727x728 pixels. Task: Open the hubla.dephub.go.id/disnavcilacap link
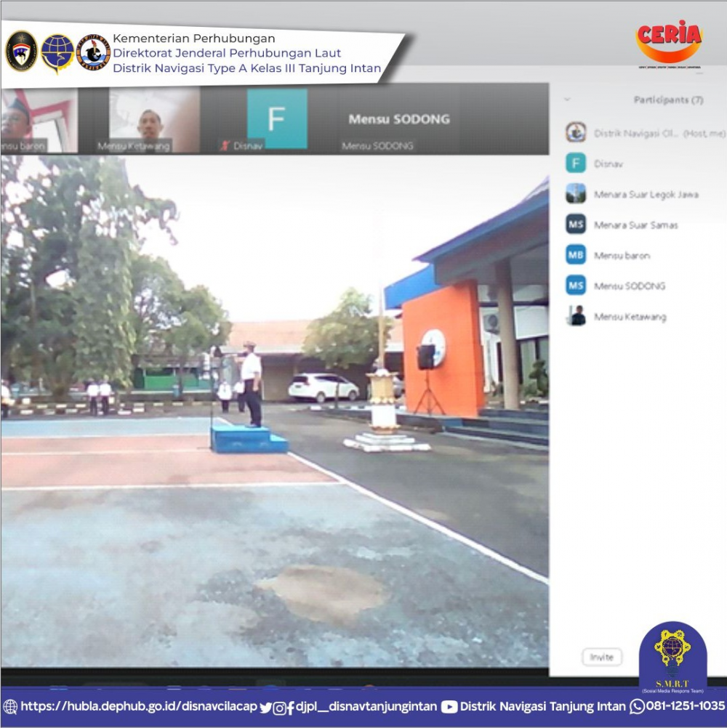coord(139,706)
